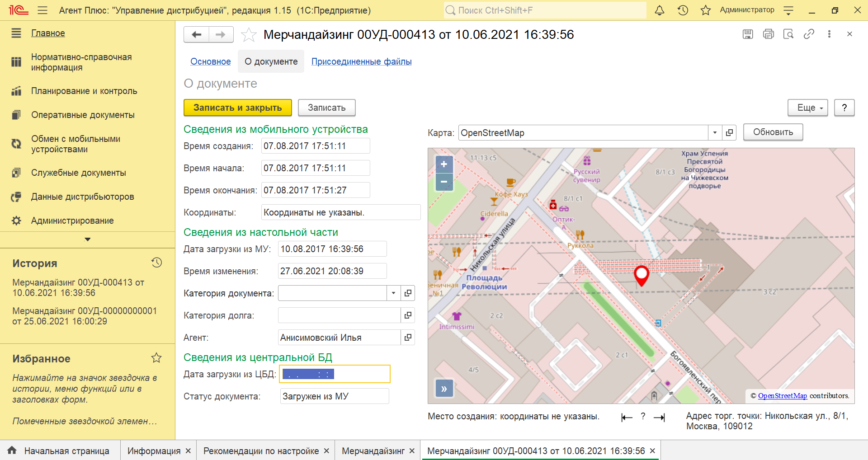
Task: Open the 1C main menu hamburger icon
Action: [42, 10]
